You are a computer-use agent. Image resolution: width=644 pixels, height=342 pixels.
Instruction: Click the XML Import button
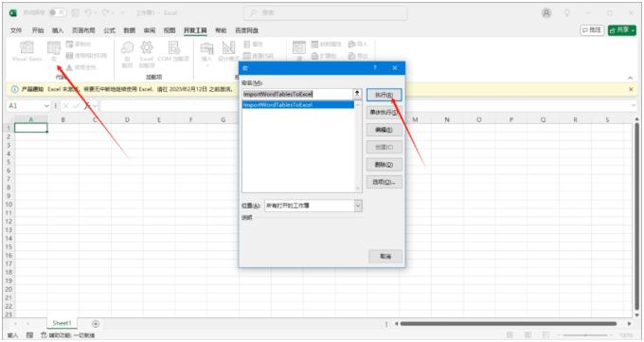click(357, 44)
